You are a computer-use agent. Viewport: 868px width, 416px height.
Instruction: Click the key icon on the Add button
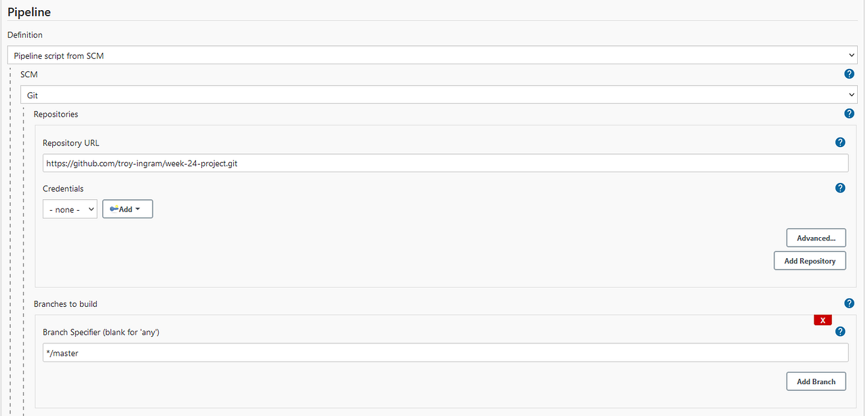click(x=115, y=209)
